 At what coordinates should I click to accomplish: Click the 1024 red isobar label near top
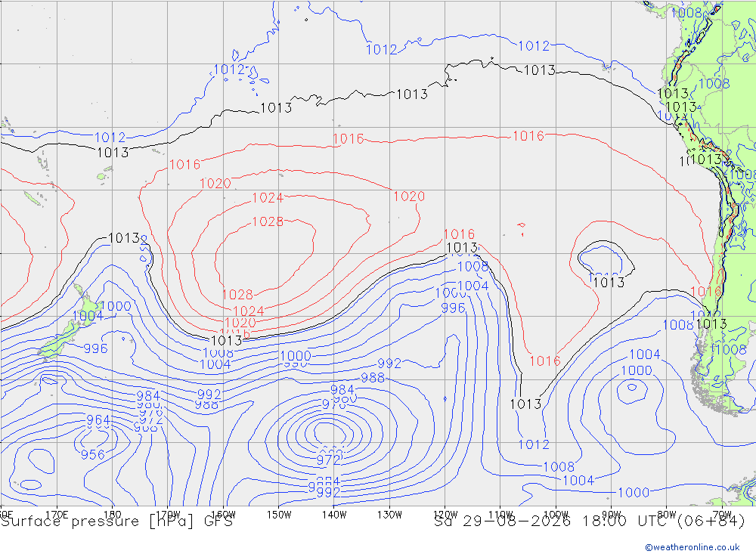pyautogui.click(x=268, y=198)
